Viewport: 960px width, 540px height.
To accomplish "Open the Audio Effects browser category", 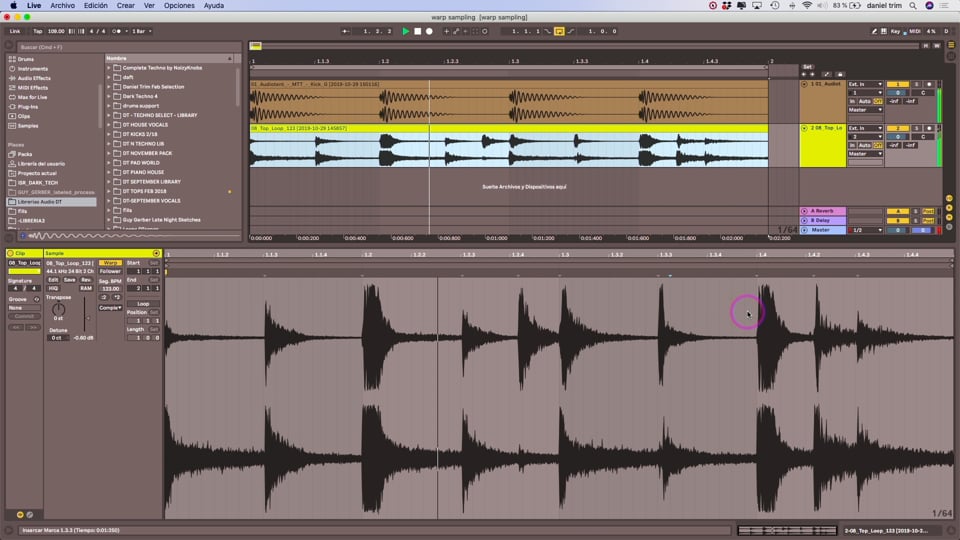I will click(34, 78).
